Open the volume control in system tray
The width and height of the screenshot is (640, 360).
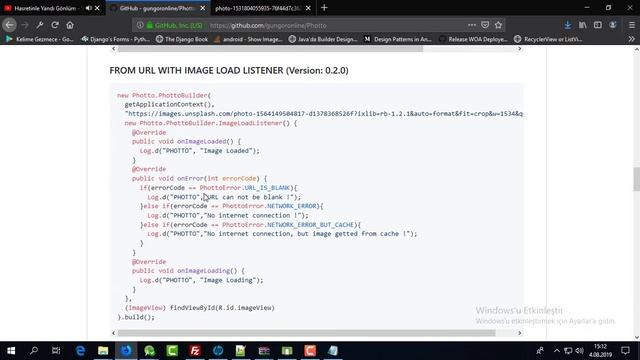579,351
